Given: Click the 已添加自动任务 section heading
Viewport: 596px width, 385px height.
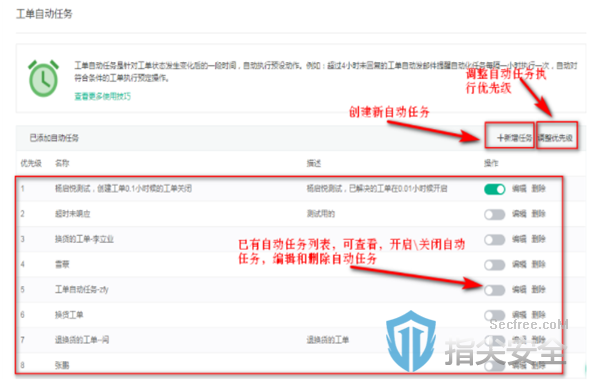Looking at the screenshot, I should pos(54,138).
